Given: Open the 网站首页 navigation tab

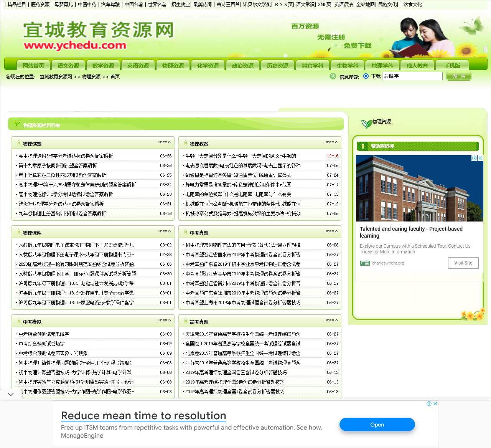Looking at the screenshot, I should (x=34, y=65).
